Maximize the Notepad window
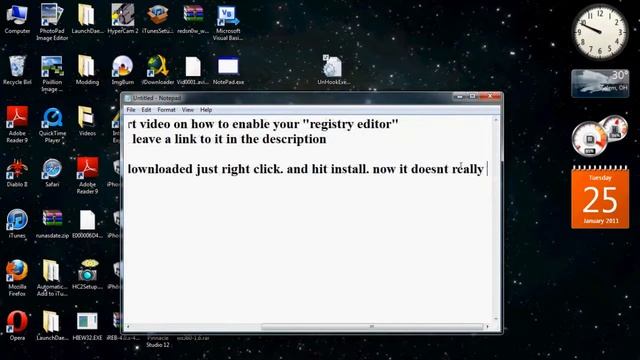The height and width of the screenshot is (360, 640). pyautogui.click(x=473, y=97)
